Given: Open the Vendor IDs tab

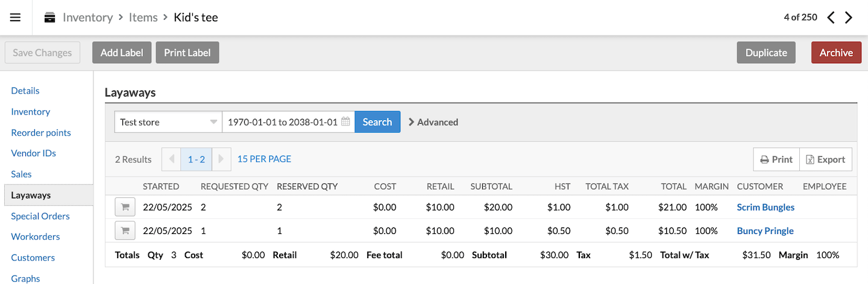Looking at the screenshot, I should click(x=33, y=153).
